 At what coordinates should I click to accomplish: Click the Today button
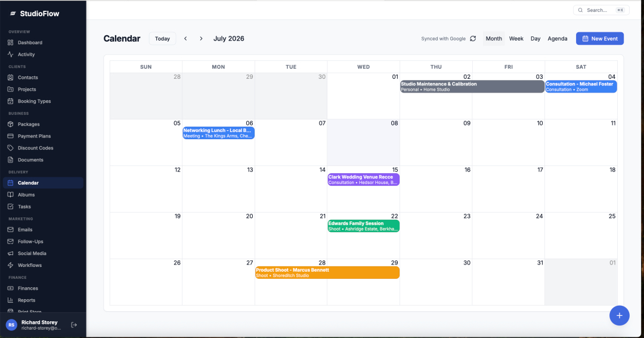[x=162, y=39]
